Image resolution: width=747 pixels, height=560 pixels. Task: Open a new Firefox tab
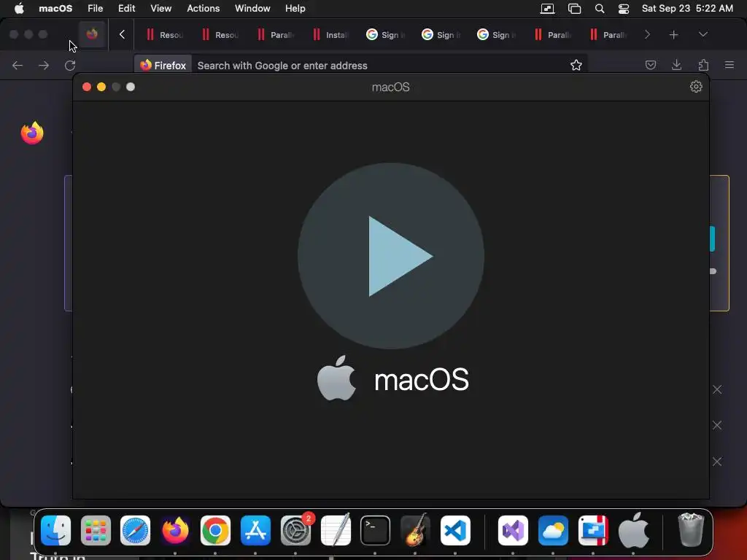pos(673,35)
